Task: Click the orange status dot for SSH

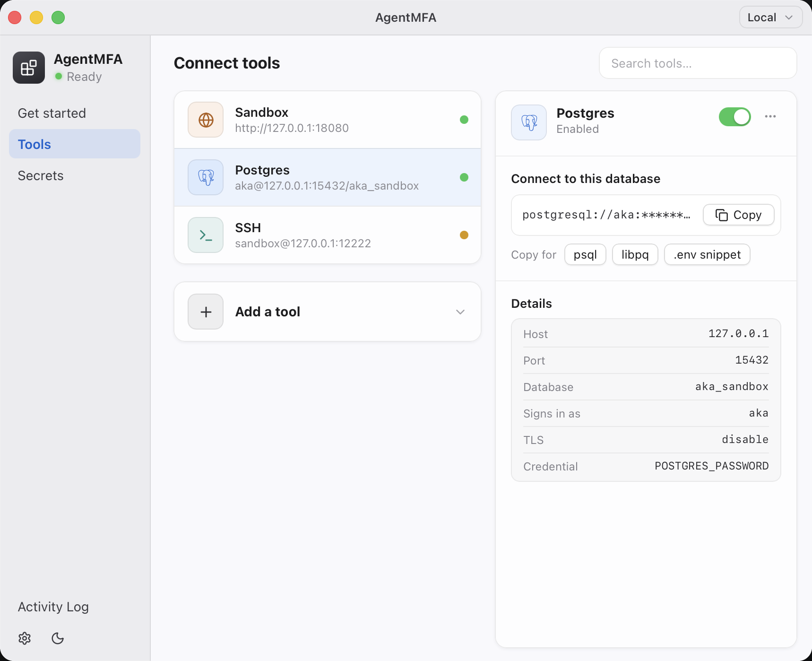Action: [x=464, y=235]
